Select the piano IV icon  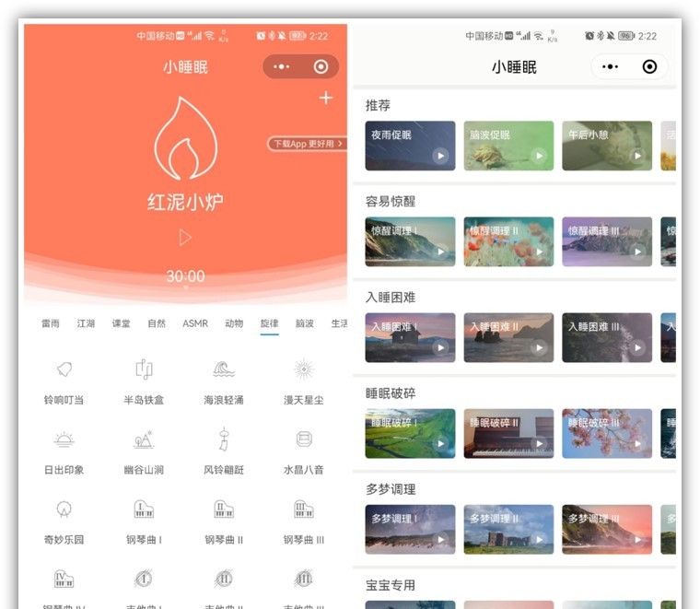[64, 579]
